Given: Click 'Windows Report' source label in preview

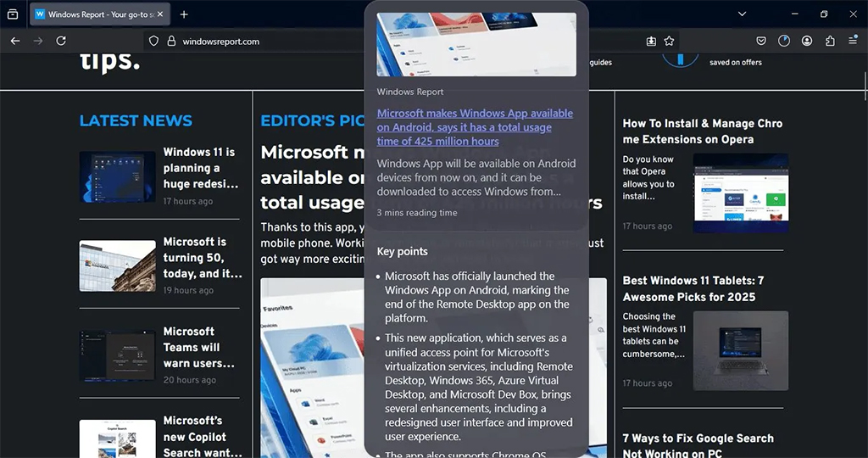Looking at the screenshot, I should tap(410, 92).
